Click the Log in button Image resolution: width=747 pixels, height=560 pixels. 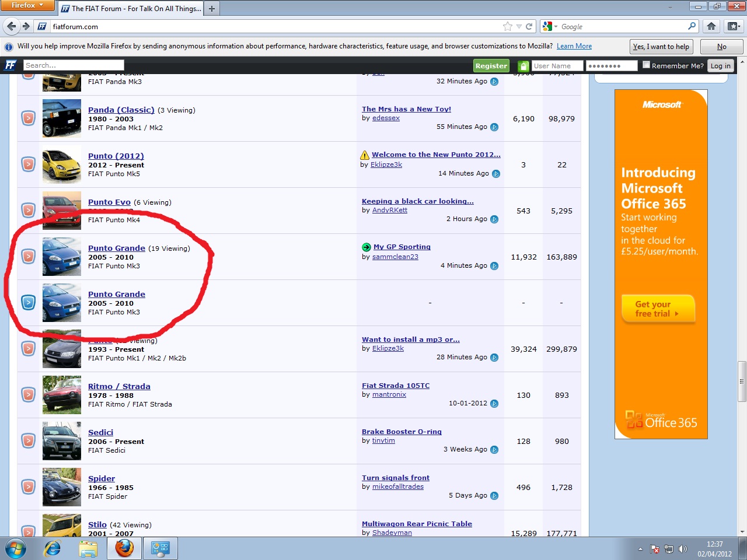tap(720, 66)
